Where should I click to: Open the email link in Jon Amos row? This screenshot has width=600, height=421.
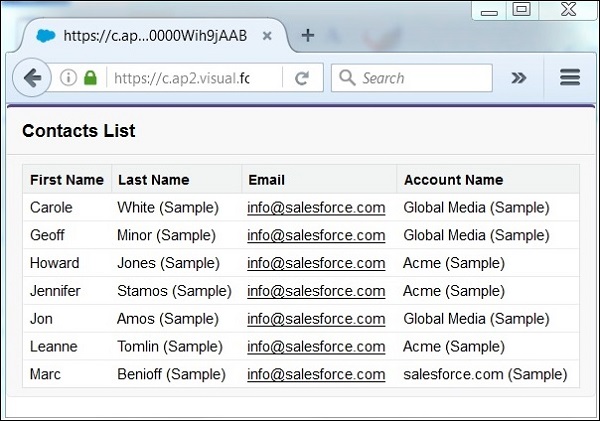(316, 319)
